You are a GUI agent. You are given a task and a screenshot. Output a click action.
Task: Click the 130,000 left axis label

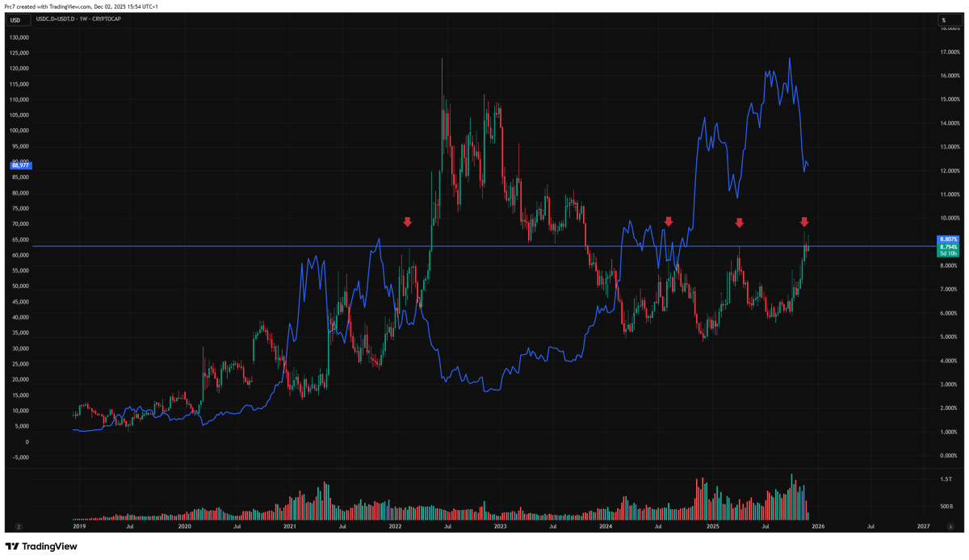[x=19, y=37]
